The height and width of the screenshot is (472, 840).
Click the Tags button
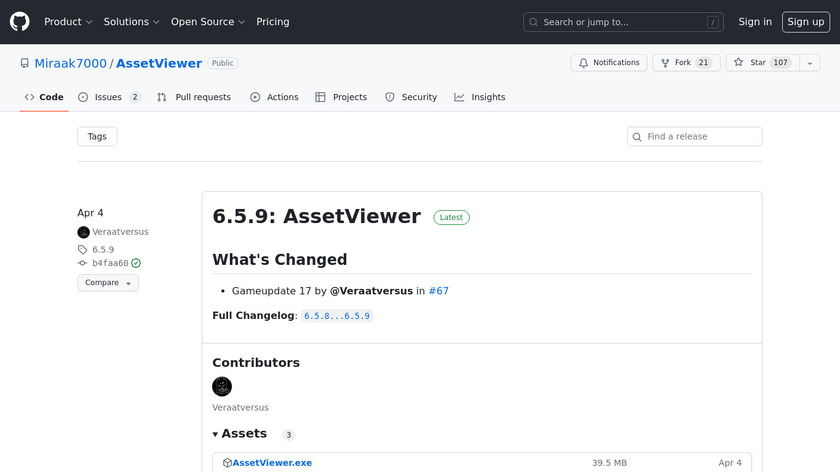tap(97, 136)
